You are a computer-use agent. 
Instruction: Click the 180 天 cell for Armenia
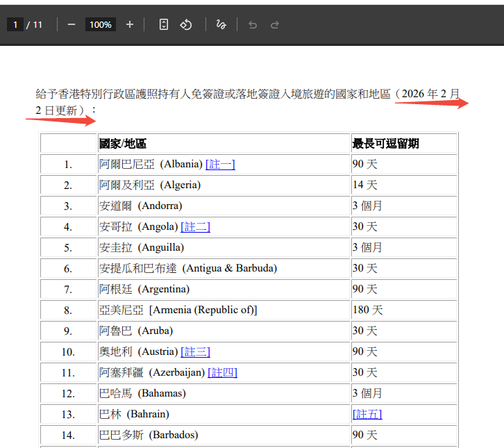[x=367, y=310]
